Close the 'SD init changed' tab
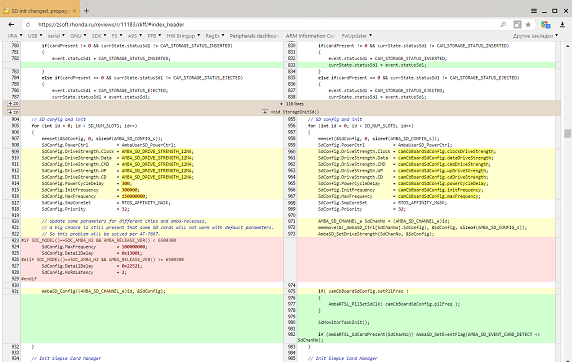 click(x=74, y=11)
